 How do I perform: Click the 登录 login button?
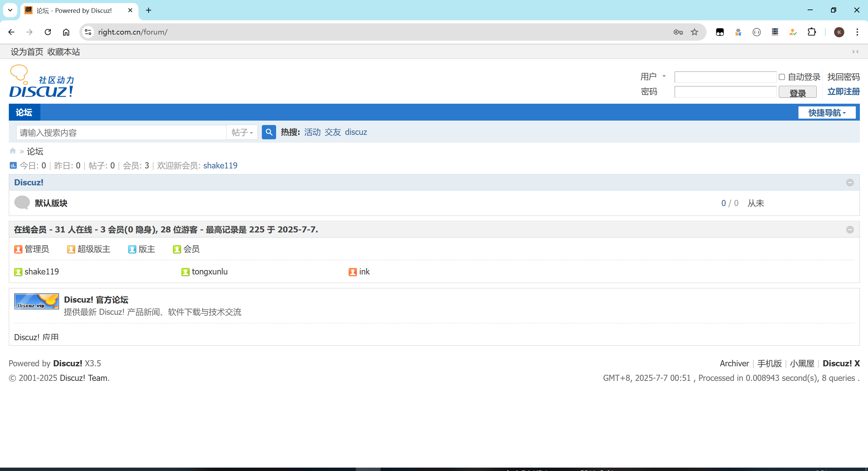797,92
